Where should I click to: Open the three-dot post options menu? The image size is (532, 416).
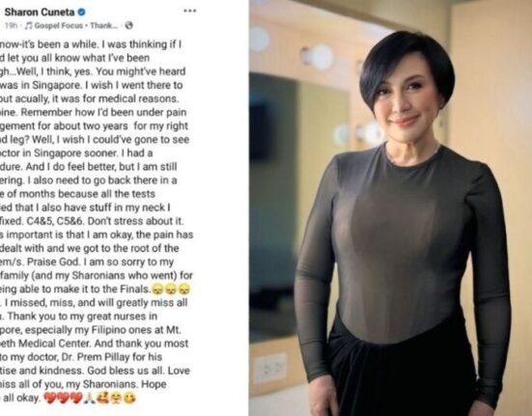pos(189,11)
